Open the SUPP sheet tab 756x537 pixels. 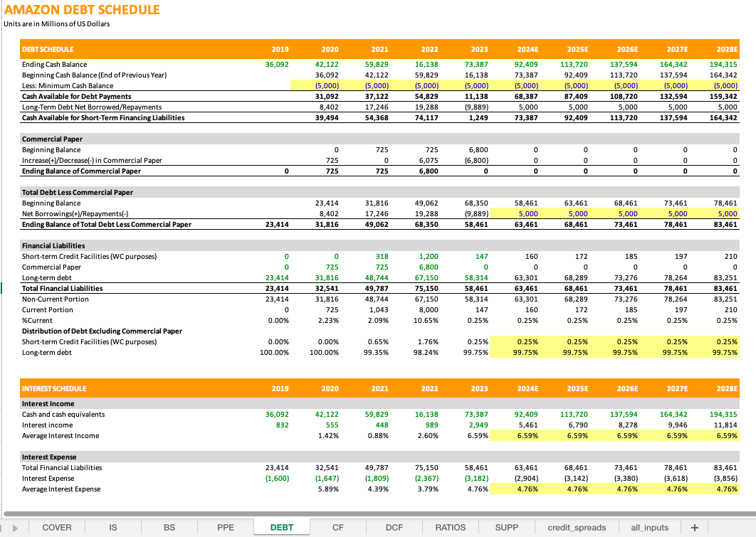click(507, 527)
